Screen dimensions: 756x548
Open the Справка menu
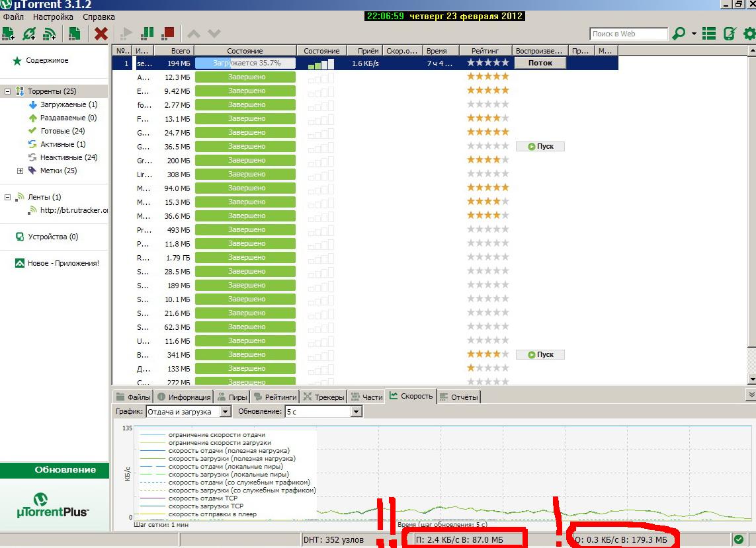pos(99,17)
